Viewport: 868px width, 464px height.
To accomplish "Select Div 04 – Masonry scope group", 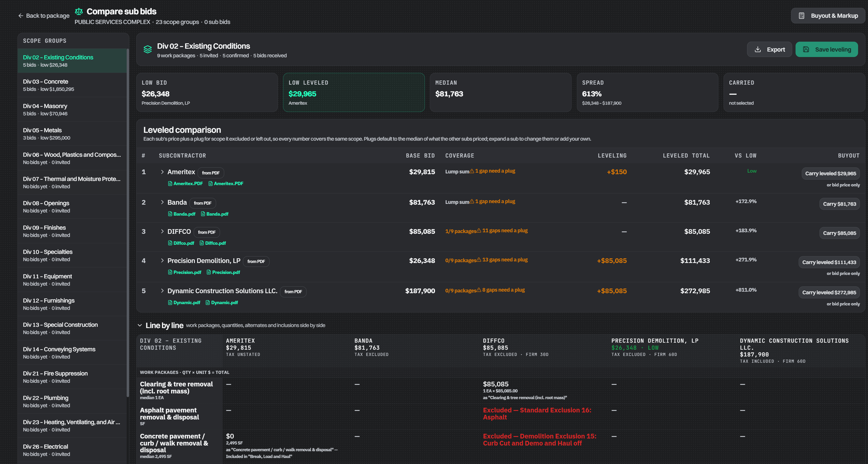I will [72, 110].
